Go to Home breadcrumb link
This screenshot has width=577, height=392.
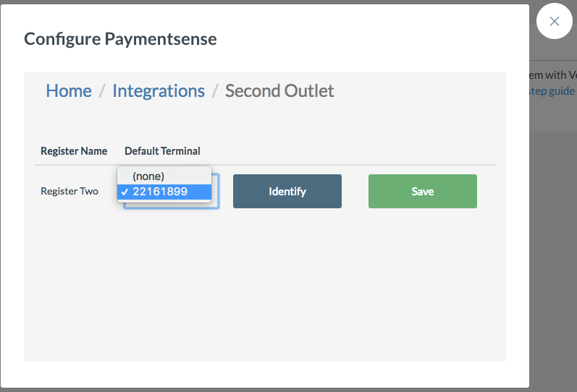coord(69,91)
